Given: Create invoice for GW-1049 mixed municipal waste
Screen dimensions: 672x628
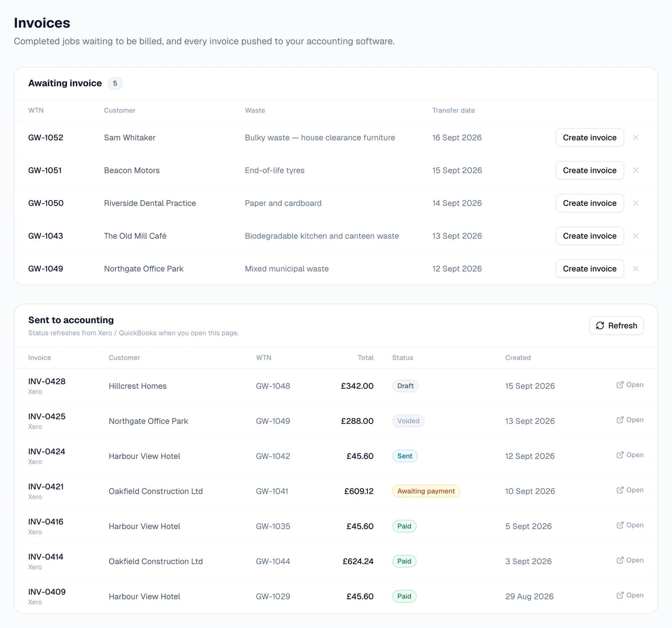Looking at the screenshot, I should (x=590, y=269).
